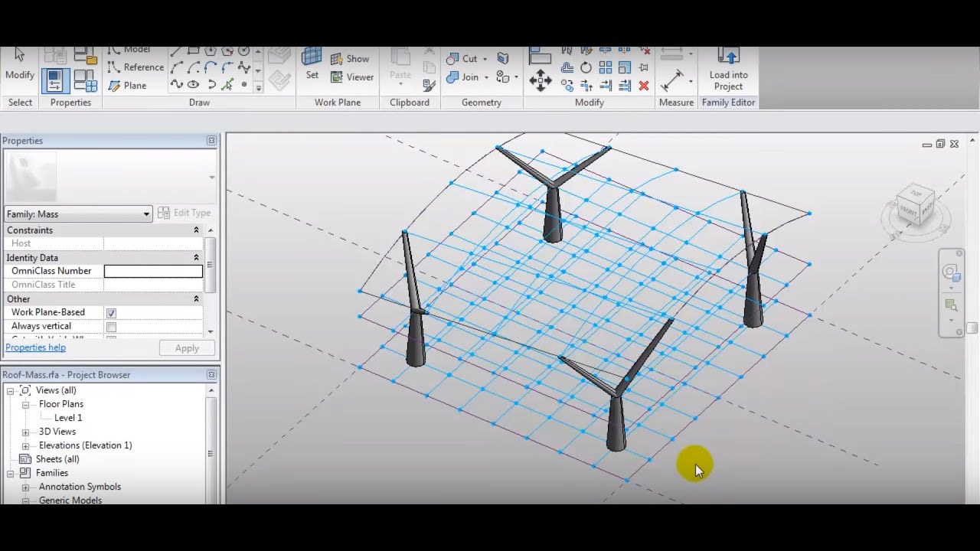The height and width of the screenshot is (551, 980).
Task: Click Load into Project button
Action: coord(728,70)
